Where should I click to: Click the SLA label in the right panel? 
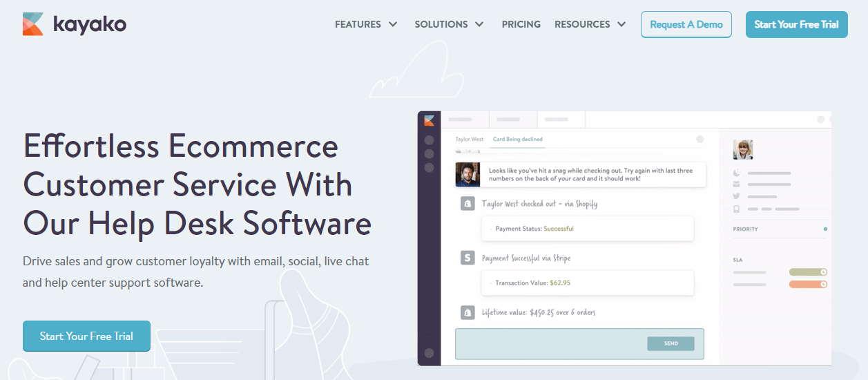(x=737, y=260)
